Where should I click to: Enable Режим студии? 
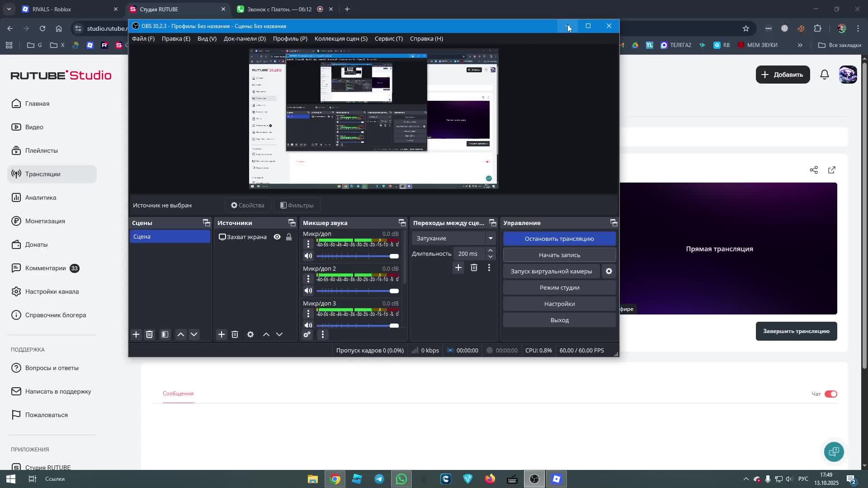coord(559,287)
